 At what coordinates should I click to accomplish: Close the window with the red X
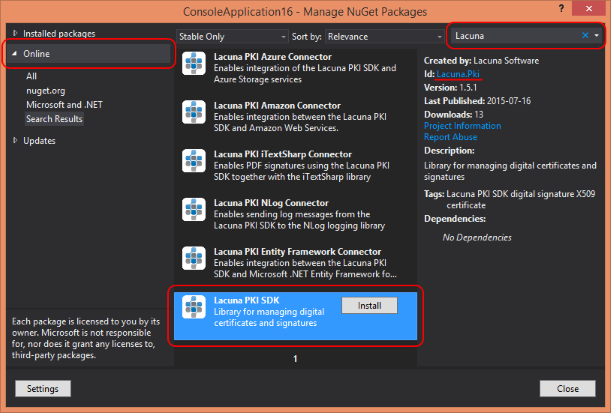[x=588, y=8]
